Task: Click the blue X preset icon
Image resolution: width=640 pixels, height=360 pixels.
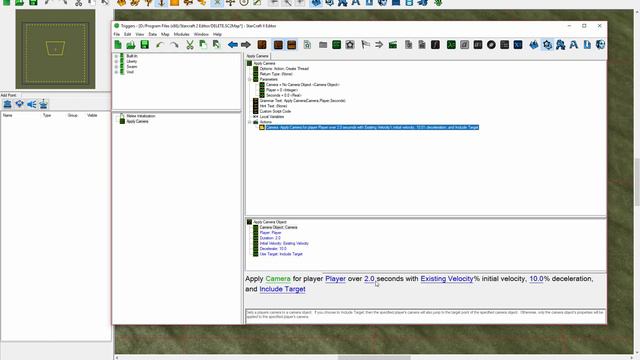Action: click(x=518, y=45)
